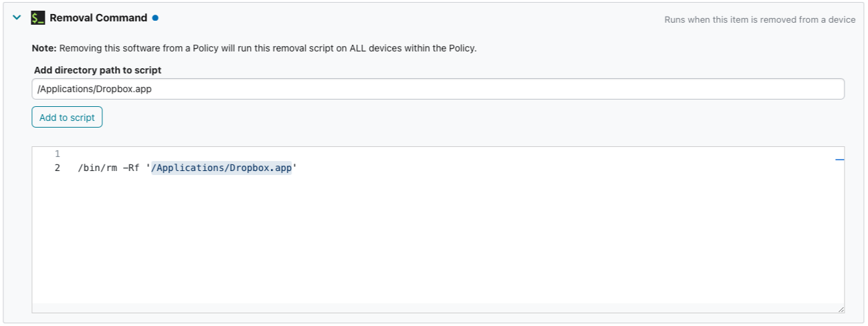Click the Note about removal script text

click(x=254, y=48)
